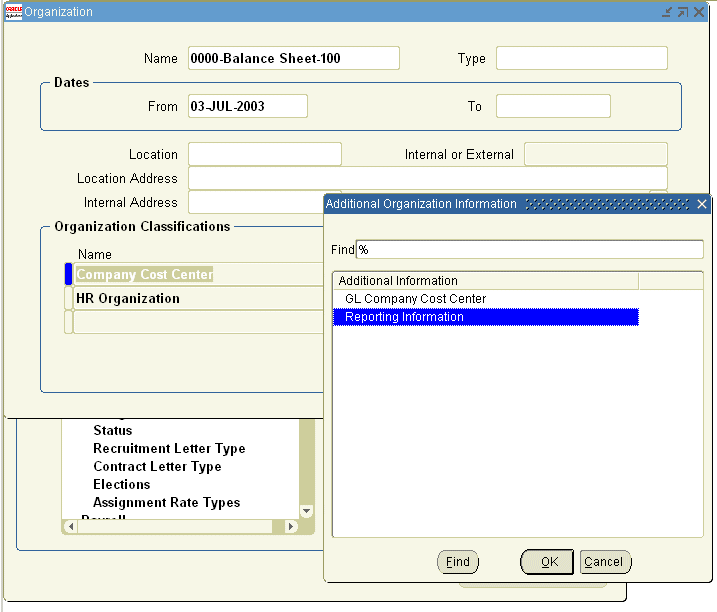Click the Oracle icon in Organization title bar
The height and width of the screenshot is (612, 717).
pyautogui.click(x=14, y=12)
